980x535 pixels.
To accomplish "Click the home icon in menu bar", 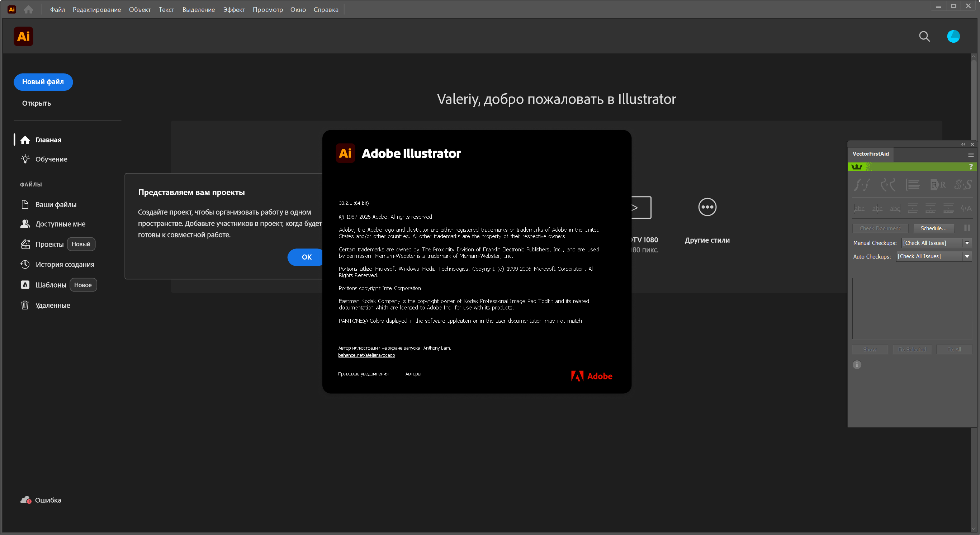I will point(29,10).
